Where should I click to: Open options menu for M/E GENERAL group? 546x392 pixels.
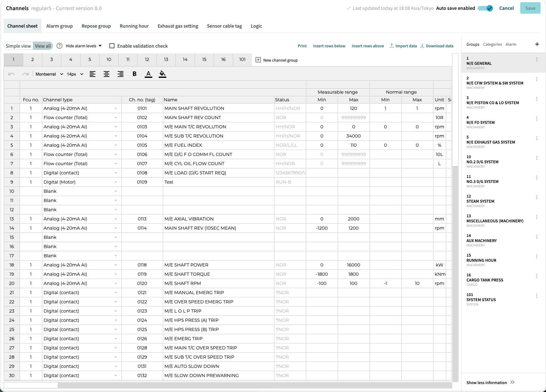coord(537,59)
